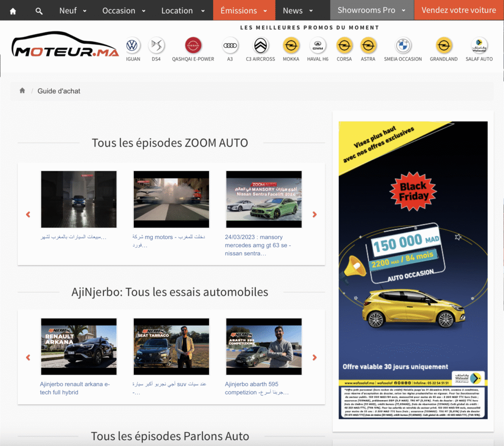Click the Volkswagen IGUAN promo logo

[x=132, y=45]
